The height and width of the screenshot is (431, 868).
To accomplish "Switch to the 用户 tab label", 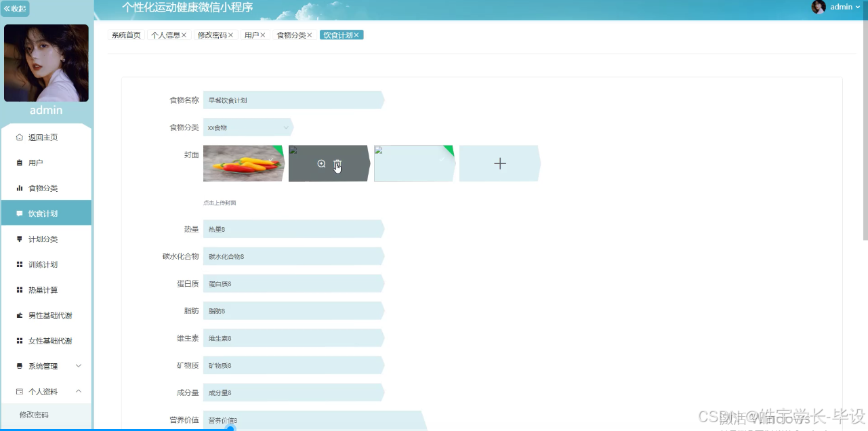I will (251, 35).
